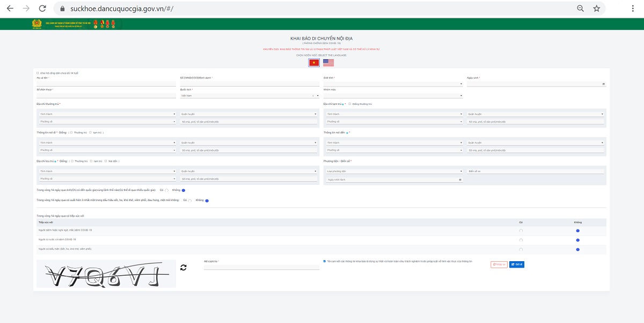
Task: Check the commitment declaration checkbox
Action: coord(325,261)
